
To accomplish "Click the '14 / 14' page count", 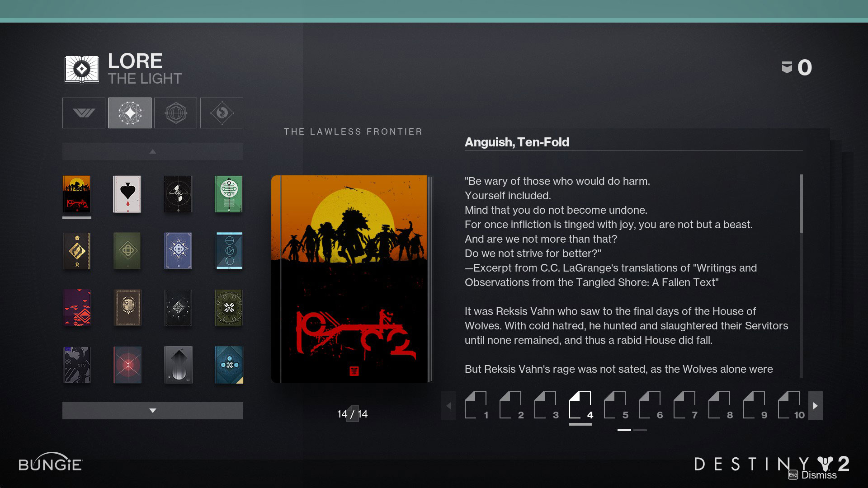I will click(352, 414).
